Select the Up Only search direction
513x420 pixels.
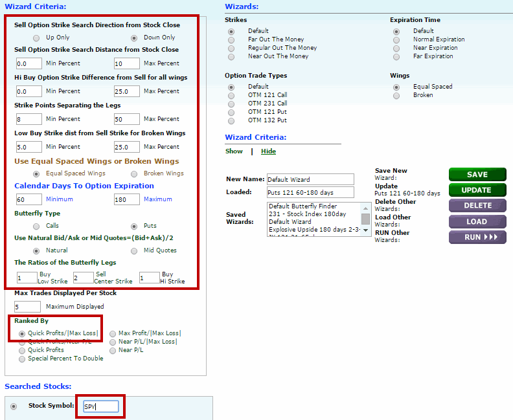point(36,38)
